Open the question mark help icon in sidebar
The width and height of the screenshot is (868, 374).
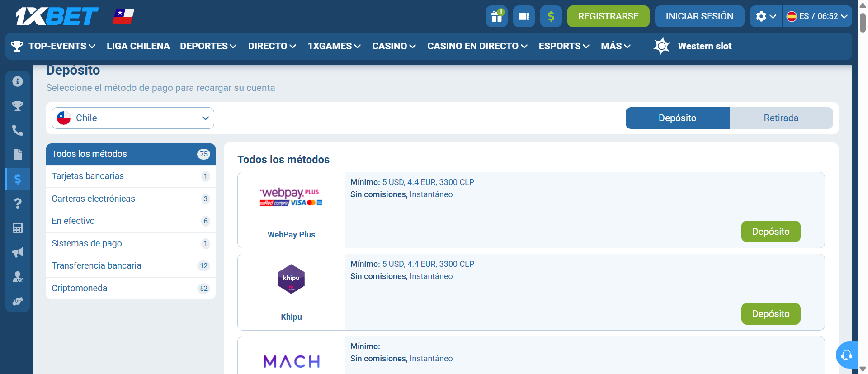click(x=18, y=204)
